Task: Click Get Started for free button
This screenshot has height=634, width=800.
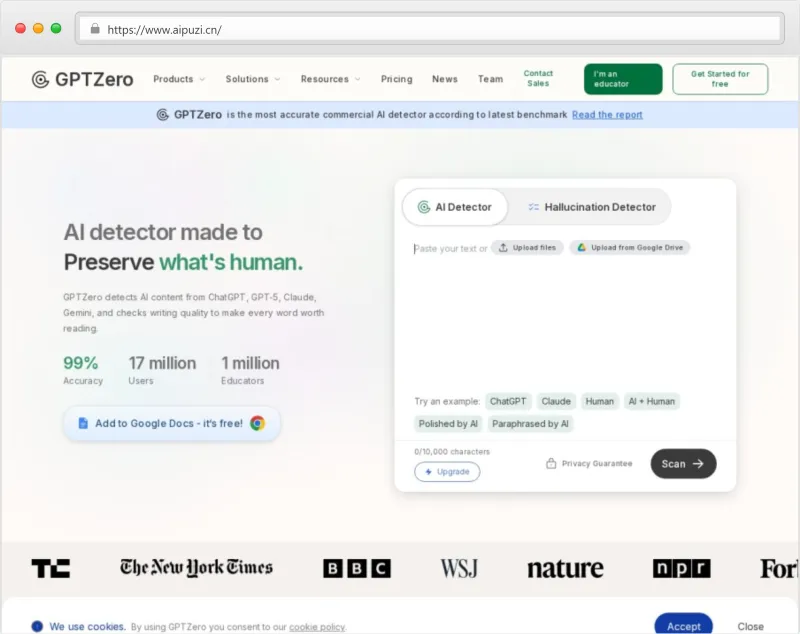Action: 720,79
